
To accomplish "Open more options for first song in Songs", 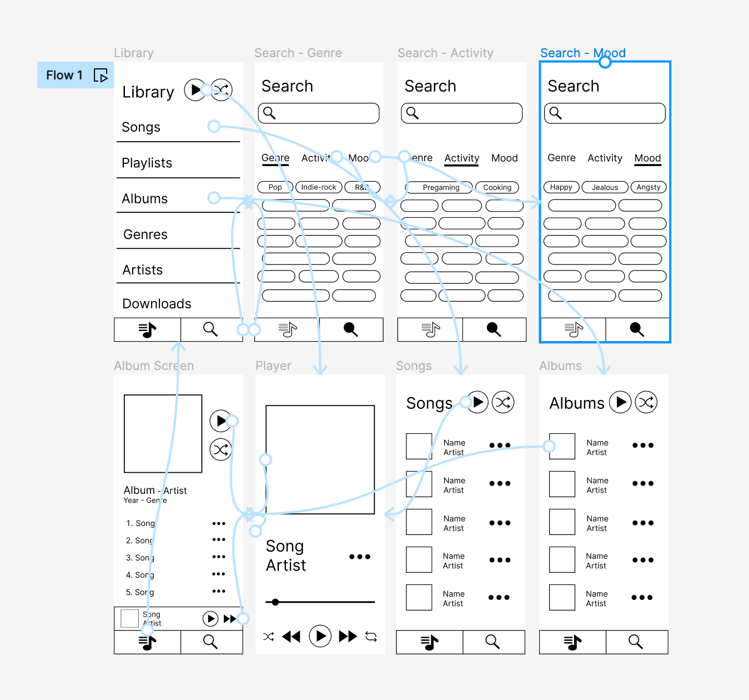I will point(500,446).
